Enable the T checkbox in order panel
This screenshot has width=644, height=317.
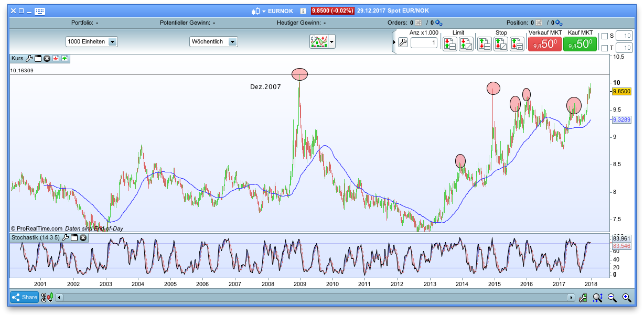604,48
